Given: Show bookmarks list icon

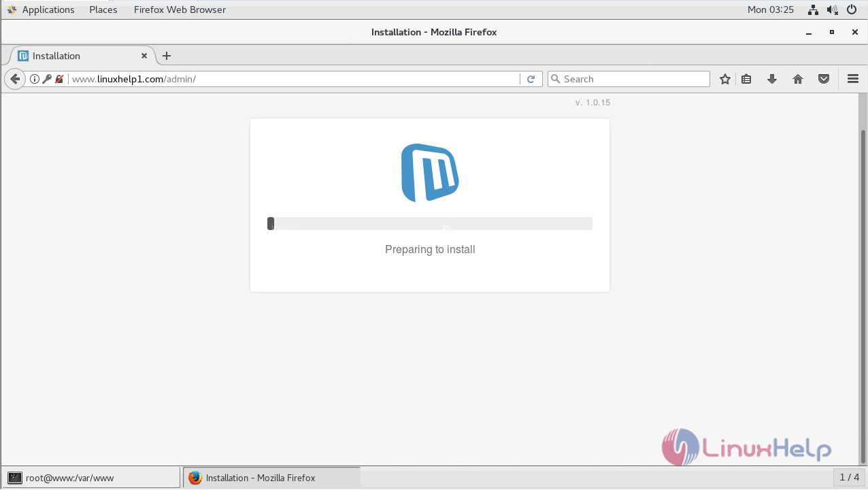Looking at the screenshot, I should [x=746, y=79].
